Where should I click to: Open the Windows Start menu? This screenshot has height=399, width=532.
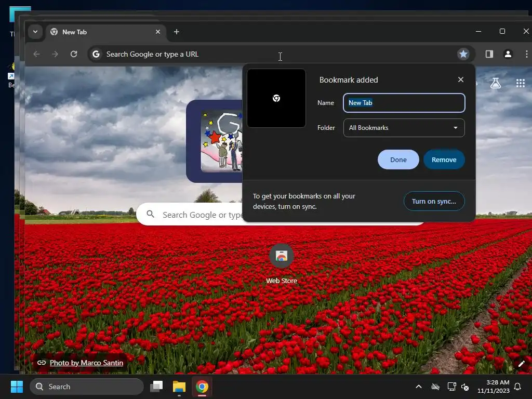tap(17, 387)
